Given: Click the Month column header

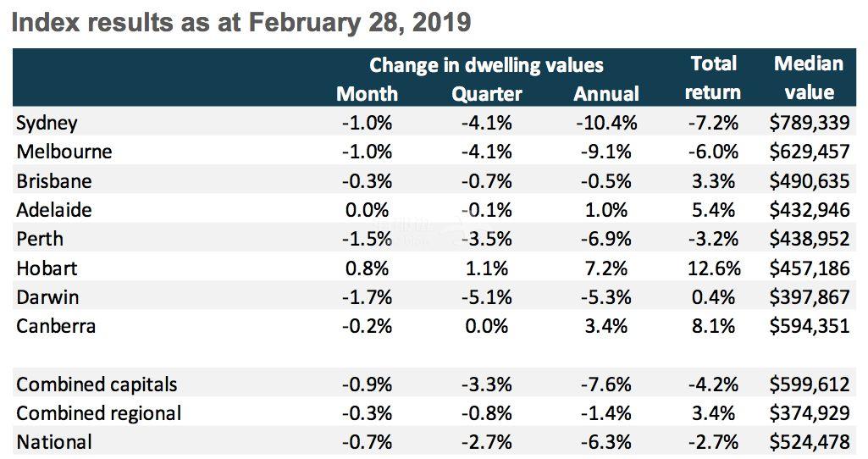Looking at the screenshot, I should 367,93.
